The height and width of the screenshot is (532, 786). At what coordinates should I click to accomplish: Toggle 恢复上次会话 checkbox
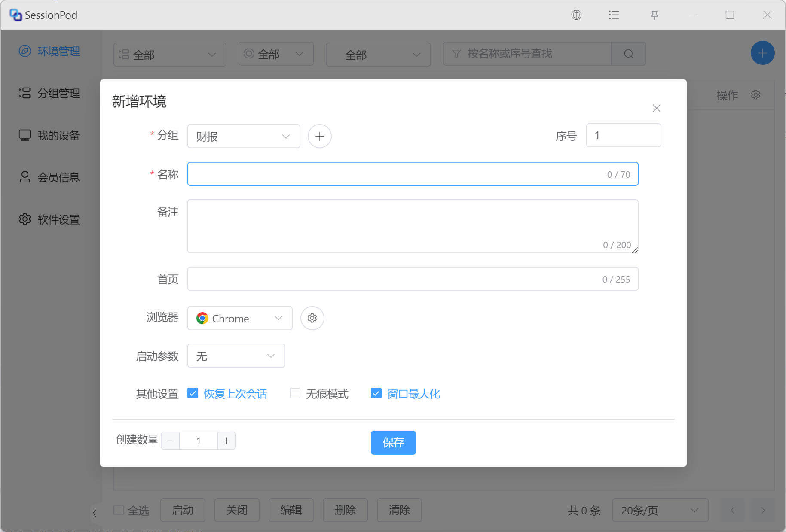coord(193,393)
